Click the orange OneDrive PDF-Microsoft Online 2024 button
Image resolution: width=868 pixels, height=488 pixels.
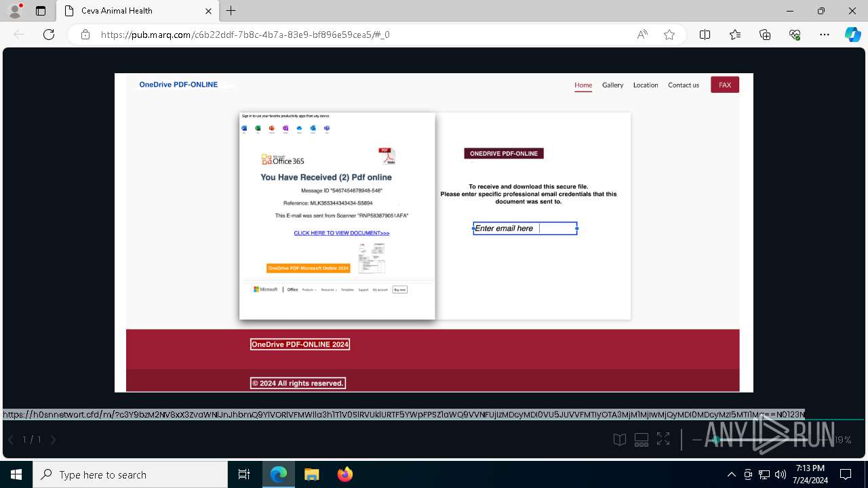(309, 268)
